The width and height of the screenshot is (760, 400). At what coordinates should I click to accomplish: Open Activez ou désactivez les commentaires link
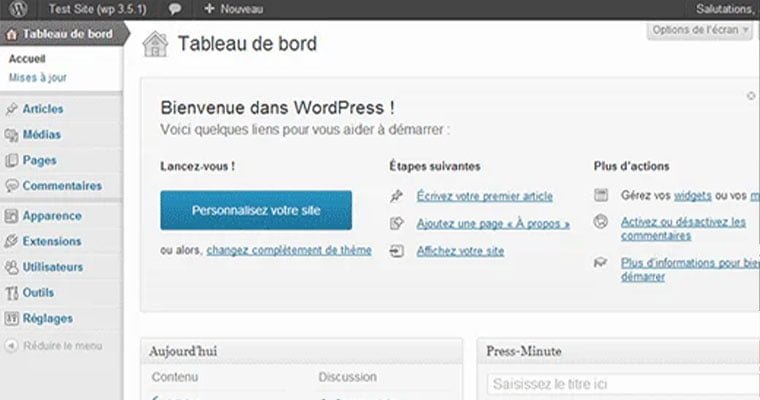(683, 229)
